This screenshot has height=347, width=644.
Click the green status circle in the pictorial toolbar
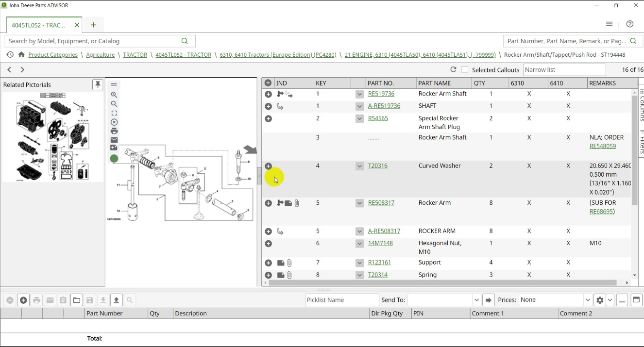point(114,158)
